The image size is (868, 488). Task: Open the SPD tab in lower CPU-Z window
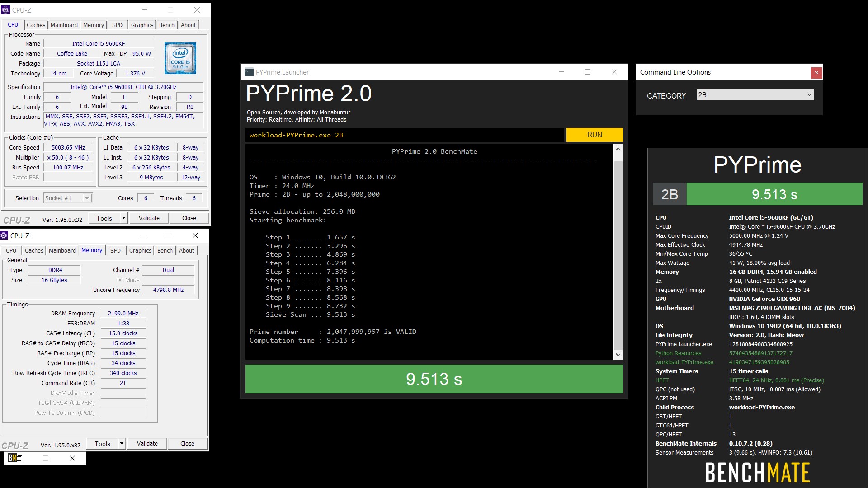pos(116,251)
